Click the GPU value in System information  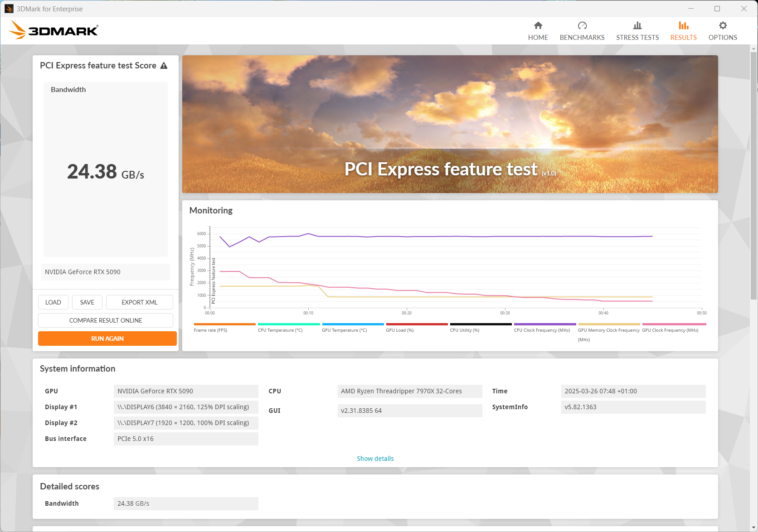tap(186, 391)
